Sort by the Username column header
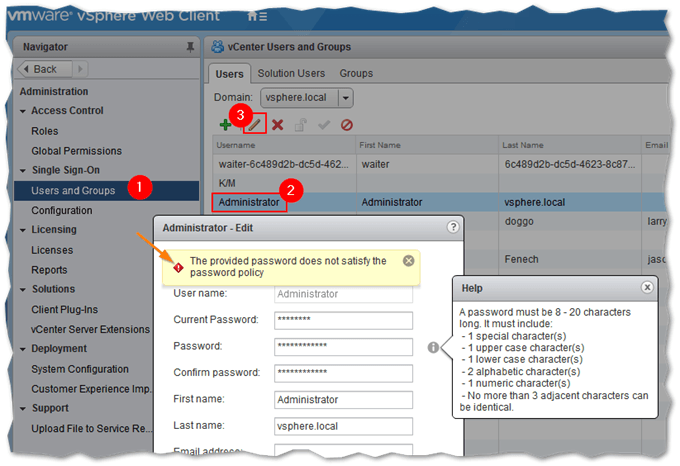The width and height of the screenshot is (680, 466). 284,145
